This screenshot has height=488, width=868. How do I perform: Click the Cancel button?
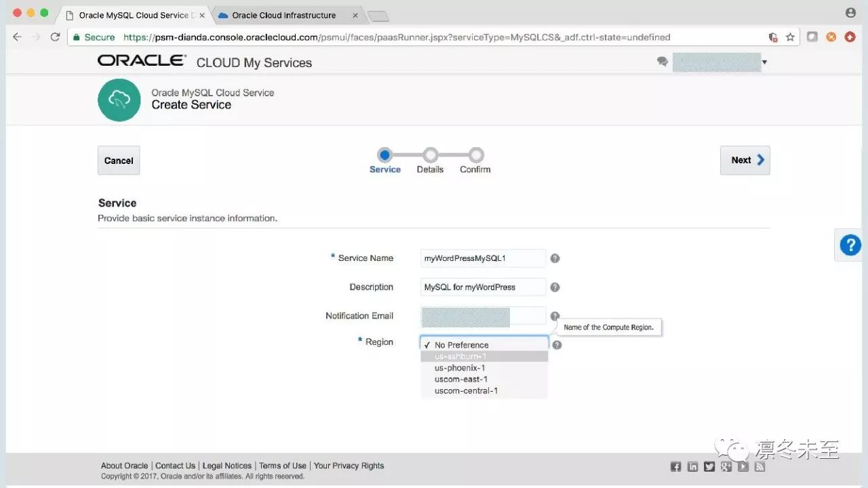tap(119, 161)
